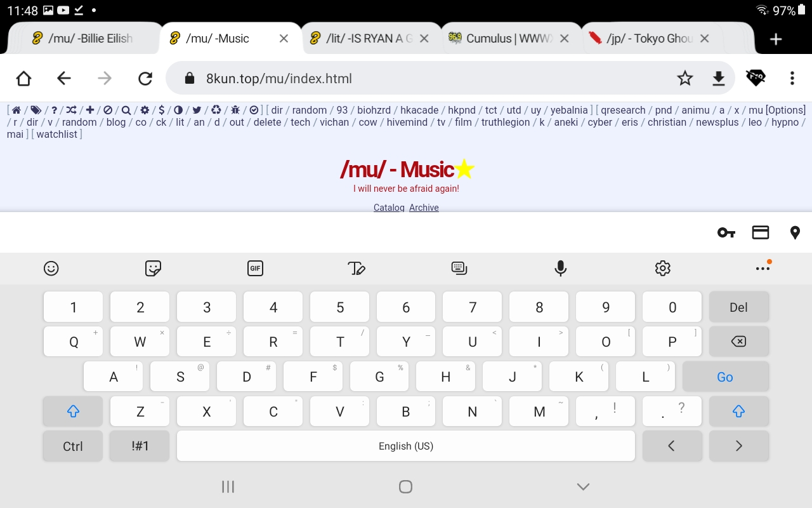Open the magnifier search icon in nav
This screenshot has width=812, height=508.
click(x=126, y=110)
